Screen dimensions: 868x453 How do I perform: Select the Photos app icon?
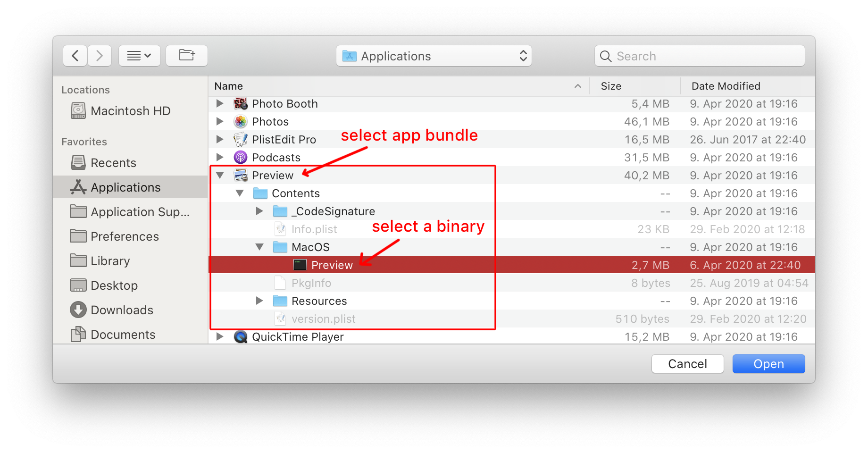click(x=241, y=121)
